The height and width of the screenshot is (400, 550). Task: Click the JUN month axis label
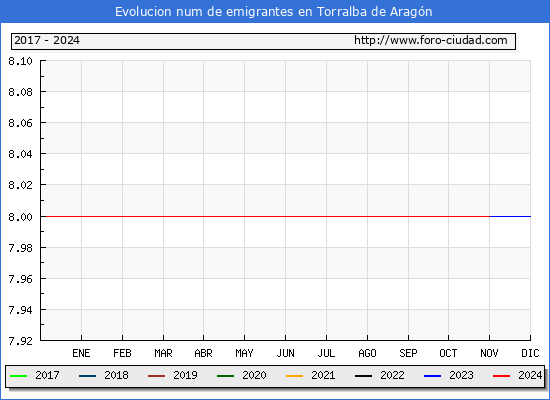click(x=286, y=353)
